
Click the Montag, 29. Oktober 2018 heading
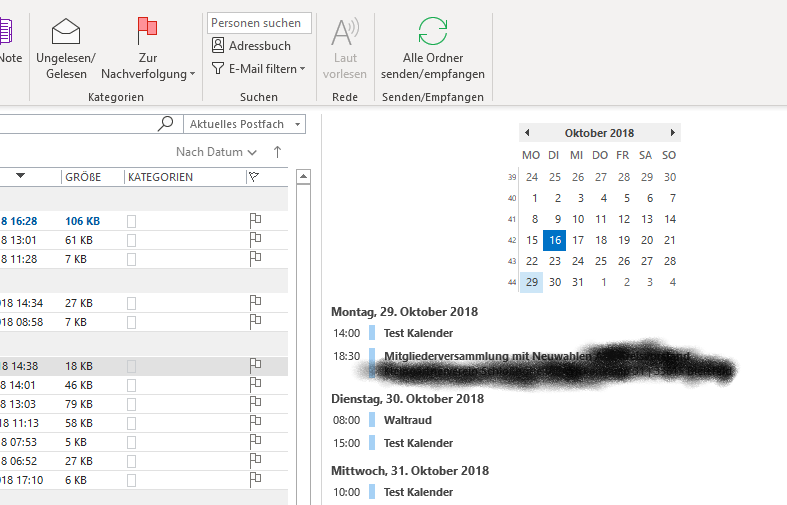pos(405,312)
